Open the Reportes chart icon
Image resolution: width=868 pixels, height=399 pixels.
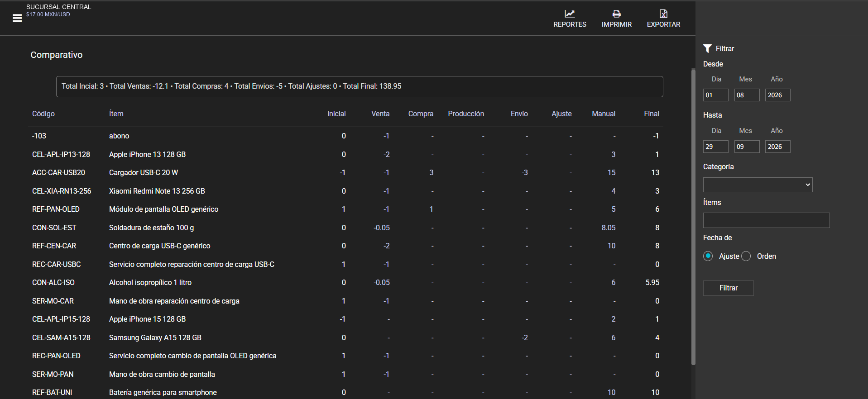click(x=569, y=14)
